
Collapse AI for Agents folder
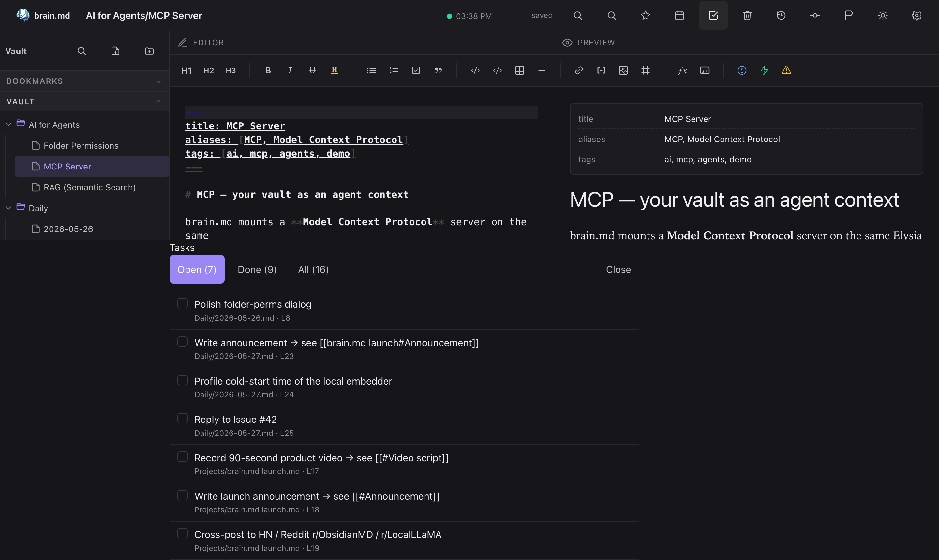pyautogui.click(x=9, y=125)
